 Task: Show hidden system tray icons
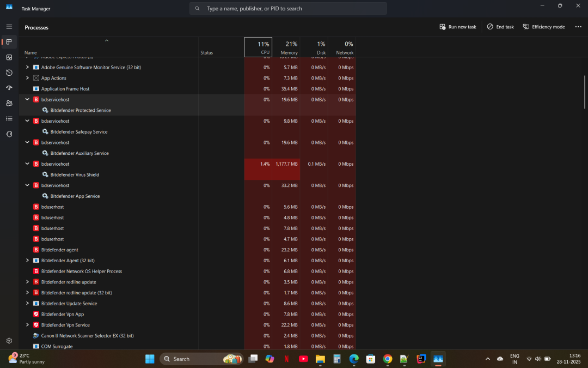(487, 359)
